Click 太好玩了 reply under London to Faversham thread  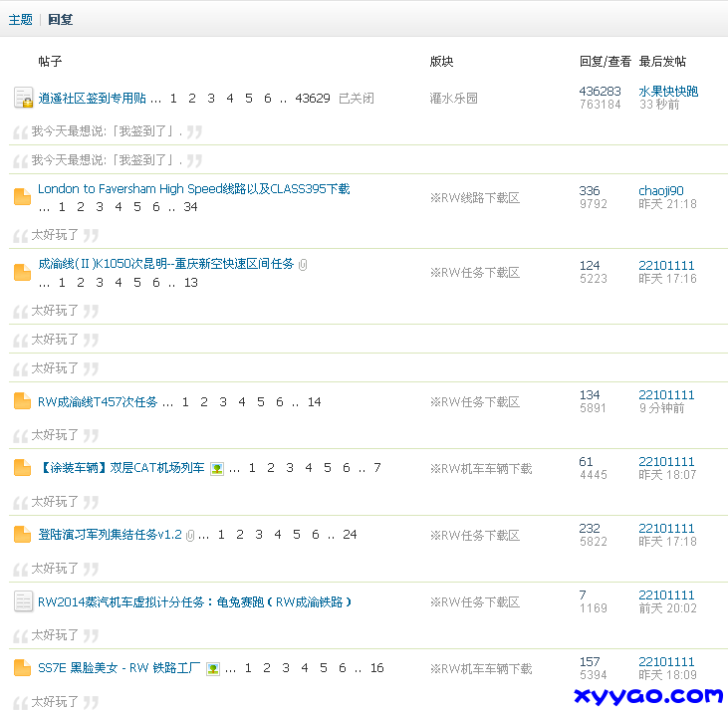click(55, 235)
